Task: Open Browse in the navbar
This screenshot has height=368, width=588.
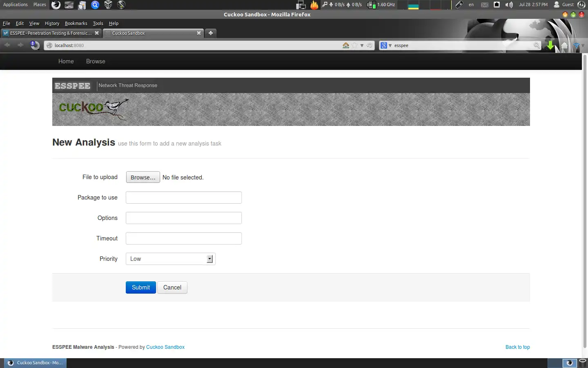Action: (96, 61)
